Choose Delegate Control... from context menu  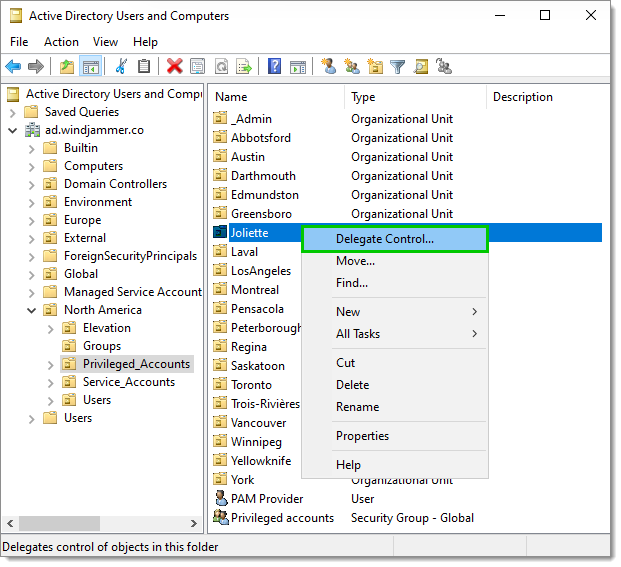pos(395,239)
